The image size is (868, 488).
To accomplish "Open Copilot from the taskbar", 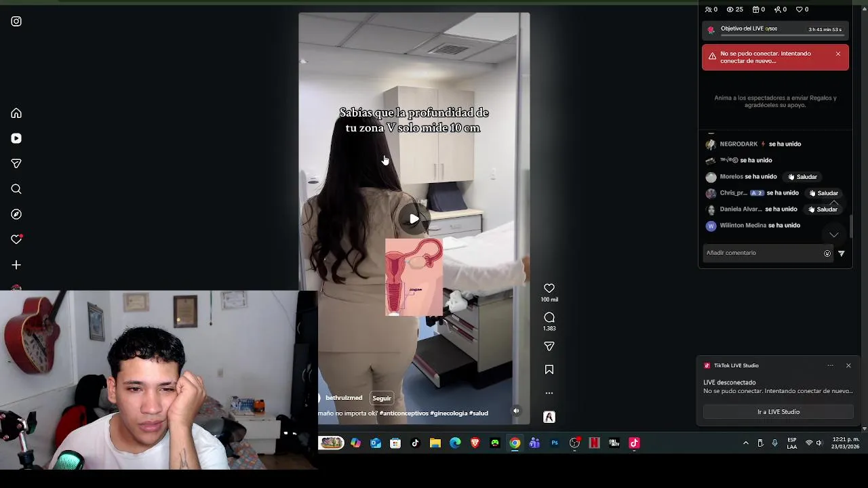I will 355,443.
